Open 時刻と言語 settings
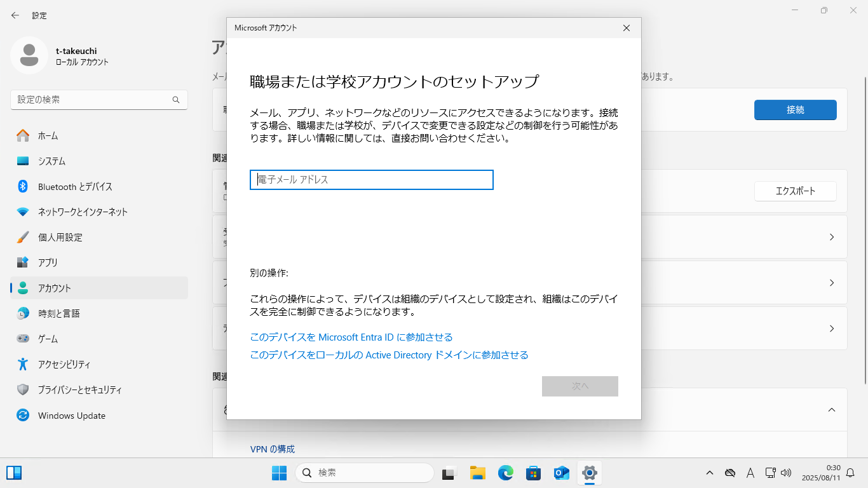The width and height of the screenshot is (868, 488). click(99, 313)
